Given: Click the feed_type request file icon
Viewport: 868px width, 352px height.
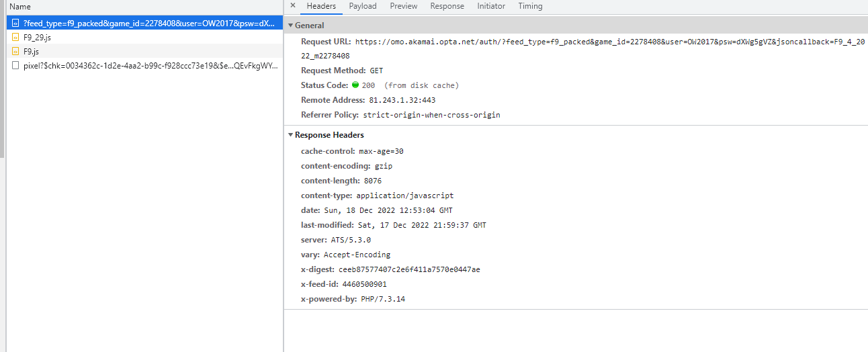Looking at the screenshot, I should pyautogui.click(x=16, y=23).
